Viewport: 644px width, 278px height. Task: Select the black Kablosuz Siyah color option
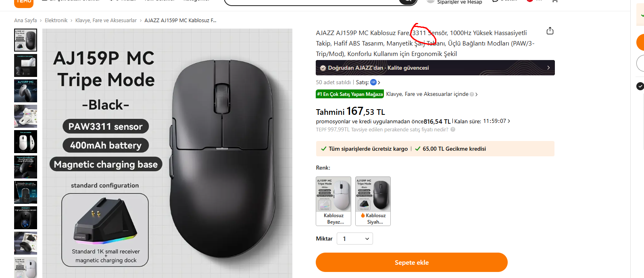[x=373, y=201]
